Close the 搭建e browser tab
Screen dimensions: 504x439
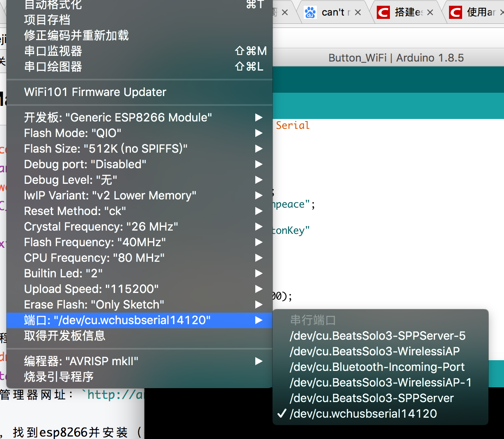click(x=430, y=12)
